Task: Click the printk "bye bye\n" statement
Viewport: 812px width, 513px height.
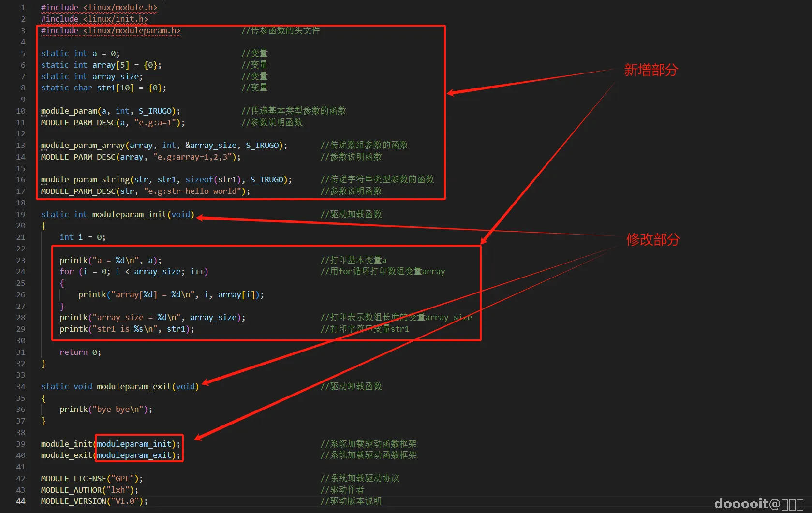Action: point(106,409)
